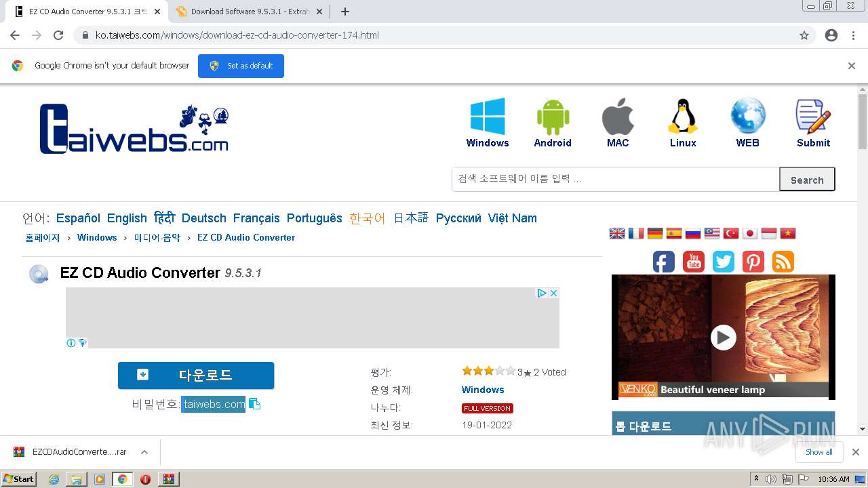Image resolution: width=868 pixels, height=488 pixels.
Task: Open the WinRAR taskbar icon
Action: [x=168, y=479]
